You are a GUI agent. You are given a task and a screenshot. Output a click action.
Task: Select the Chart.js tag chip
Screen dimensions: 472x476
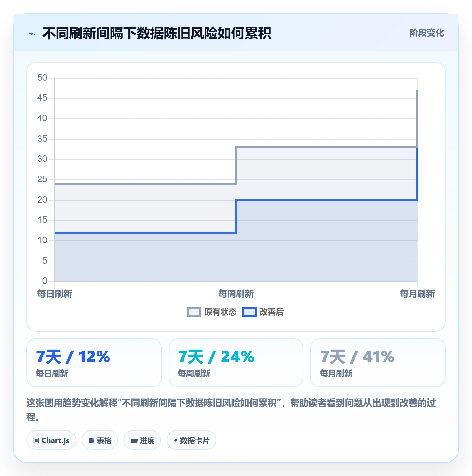click(x=51, y=440)
